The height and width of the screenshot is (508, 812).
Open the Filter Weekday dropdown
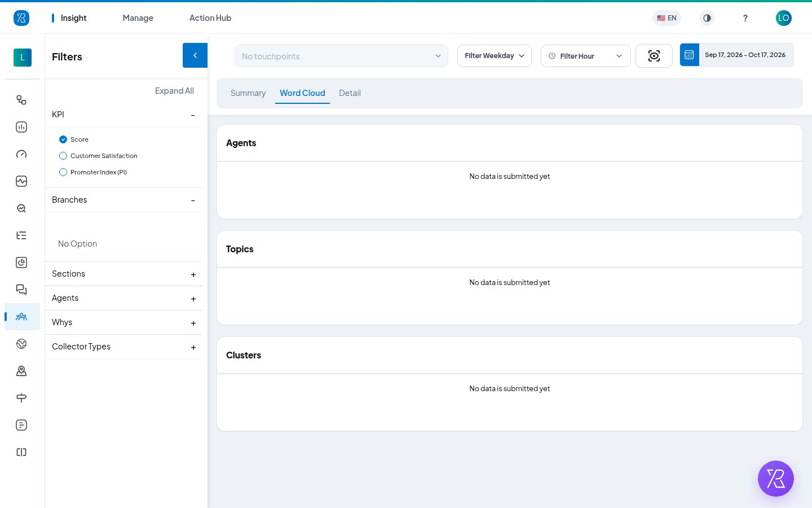coord(495,56)
